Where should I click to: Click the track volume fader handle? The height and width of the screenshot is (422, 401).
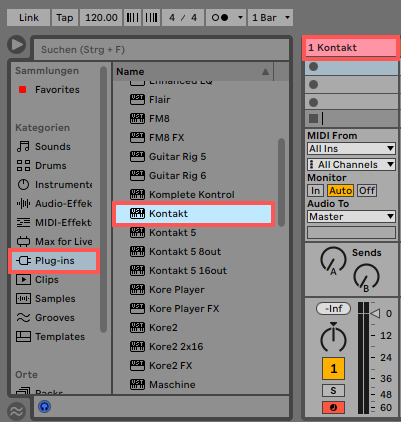click(375, 314)
